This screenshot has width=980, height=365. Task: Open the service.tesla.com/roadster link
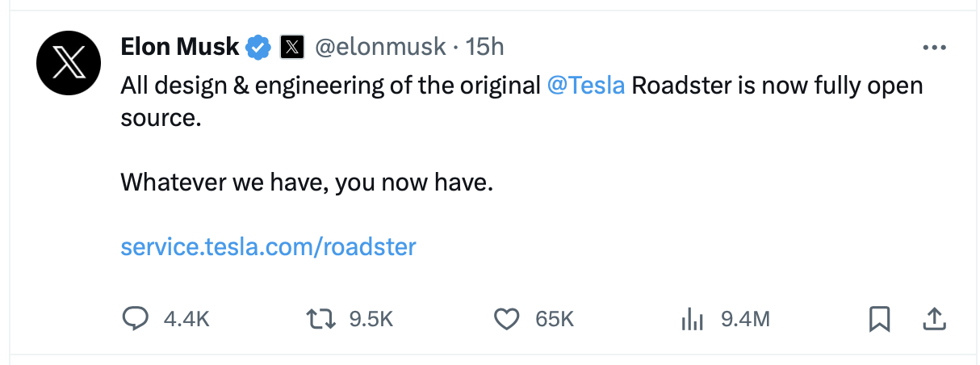(268, 245)
